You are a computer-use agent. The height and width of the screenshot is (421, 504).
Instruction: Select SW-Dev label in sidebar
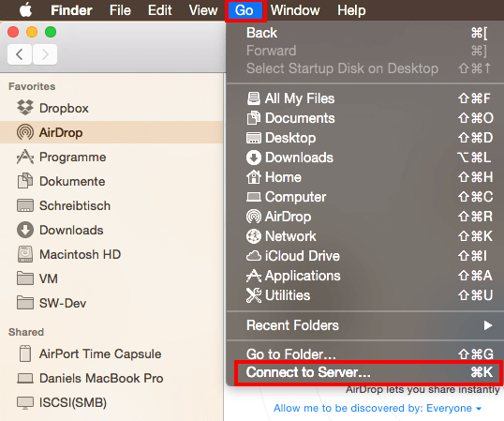[x=63, y=303]
